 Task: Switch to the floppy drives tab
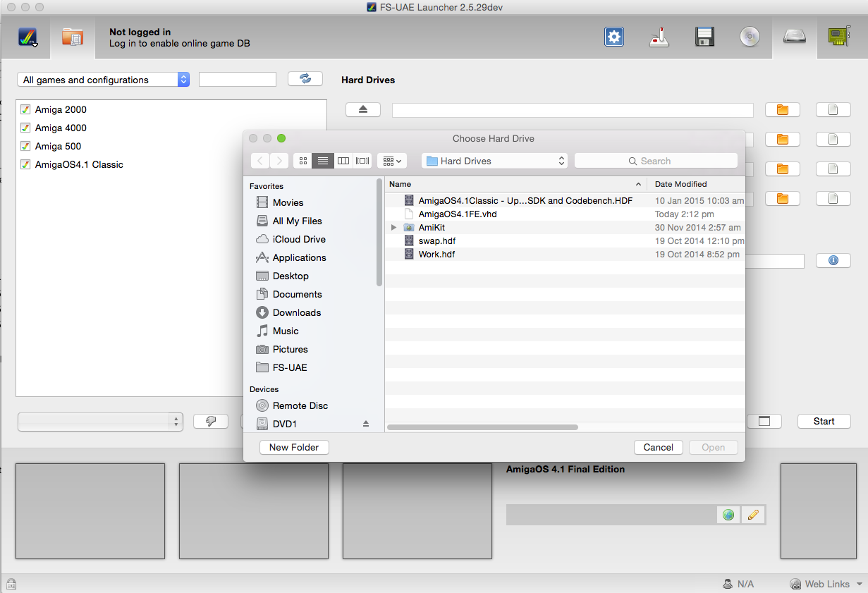click(705, 37)
